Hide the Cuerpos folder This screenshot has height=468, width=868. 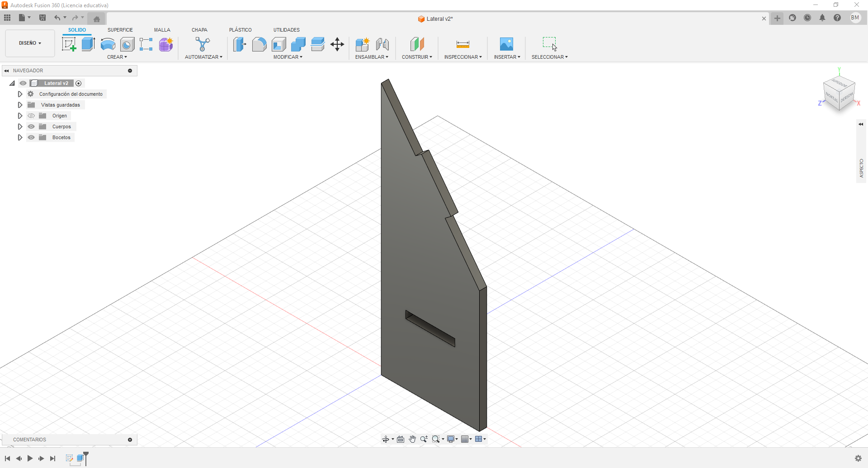point(31,126)
